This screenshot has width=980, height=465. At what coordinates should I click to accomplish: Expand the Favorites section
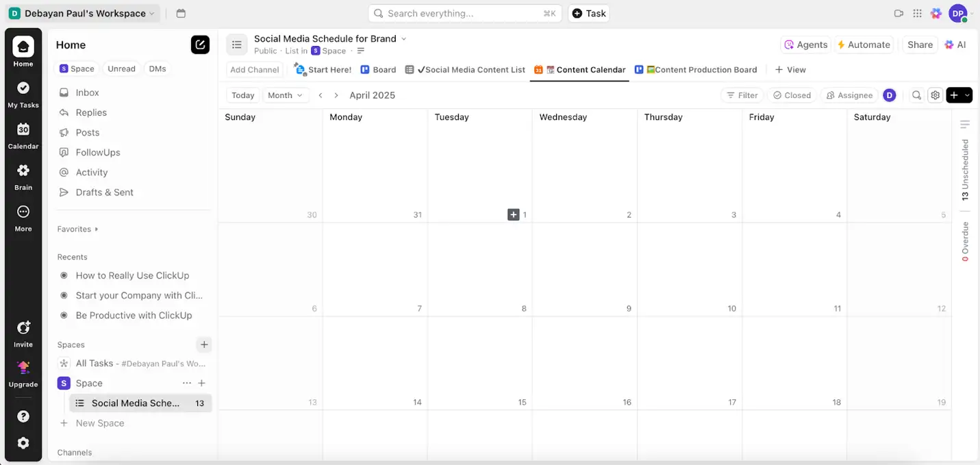click(77, 229)
